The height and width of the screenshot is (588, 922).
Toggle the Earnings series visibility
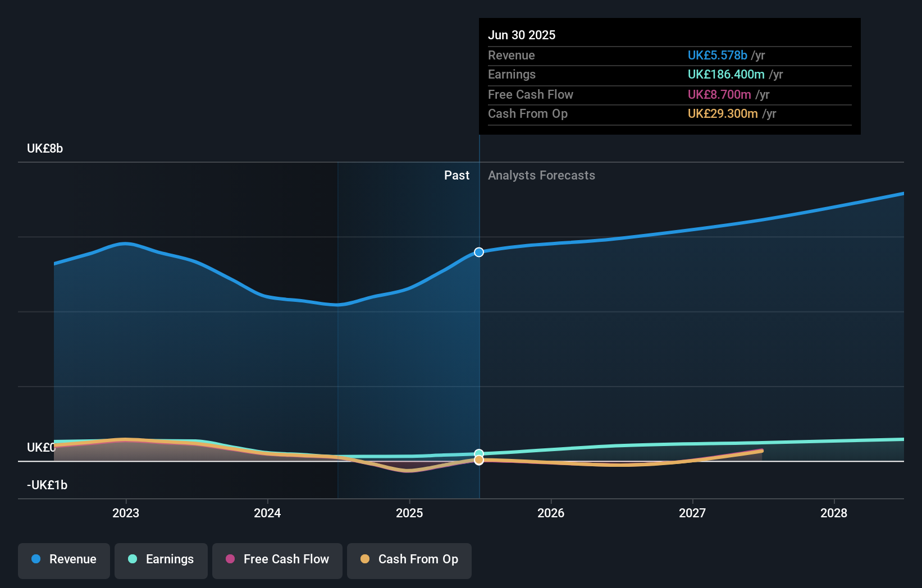(161, 561)
